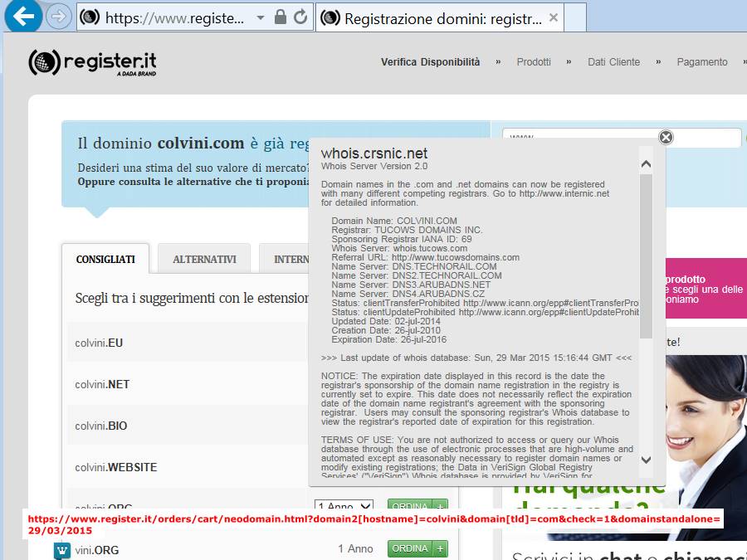The image size is (747, 560).
Task: Click the Domain Name: COLVINI.COM line
Action: click(x=394, y=221)
